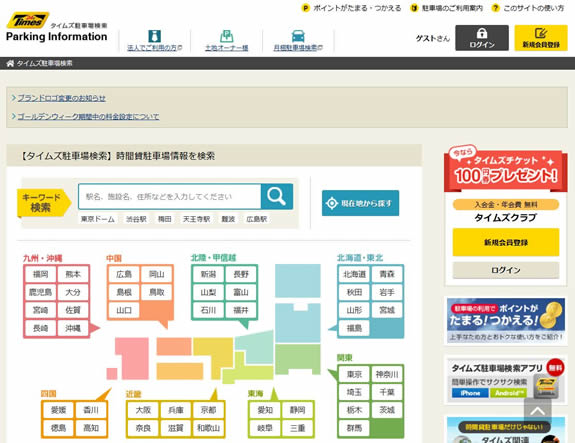This screenshot has width=575, height=443.
Task: Select 長野 prefecture
Action: click(241, 274)
